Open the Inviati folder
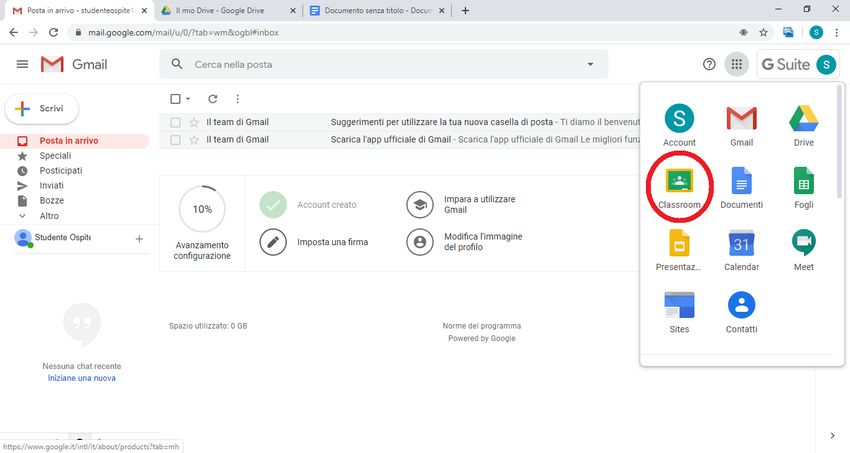 pos(51,186)
